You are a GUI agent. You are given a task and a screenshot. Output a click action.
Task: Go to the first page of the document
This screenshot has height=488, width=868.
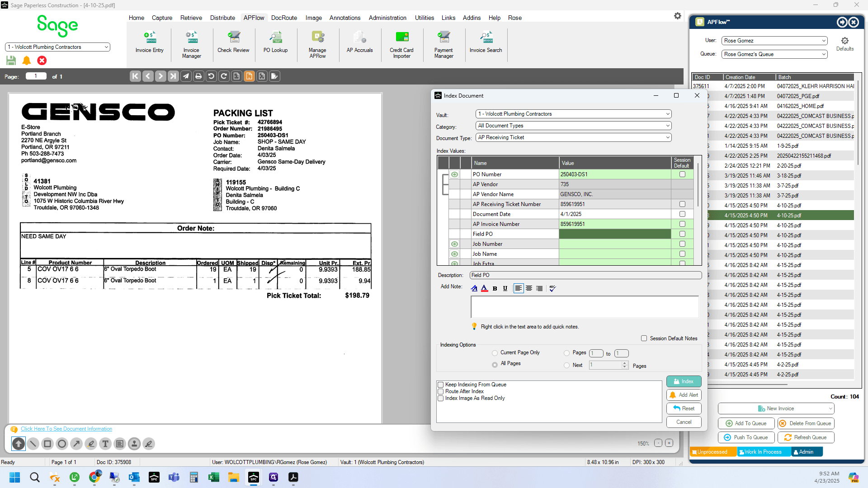pos(135,76)
